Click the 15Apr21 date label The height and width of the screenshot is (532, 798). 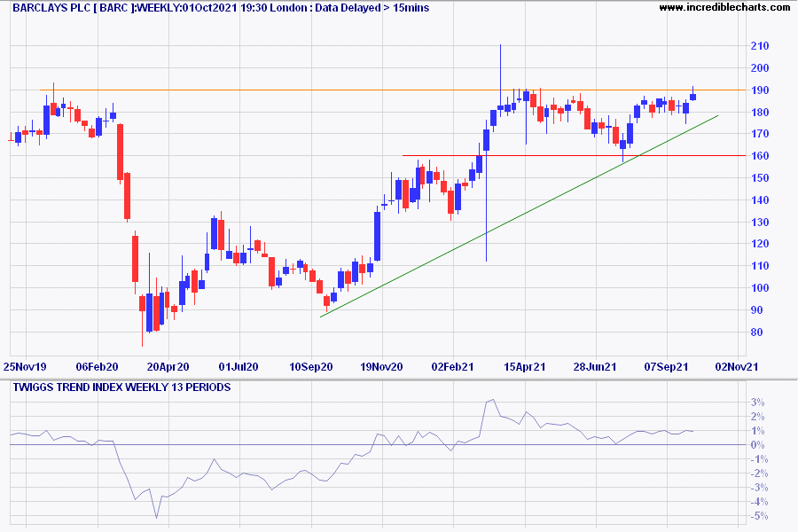[525, 366]
